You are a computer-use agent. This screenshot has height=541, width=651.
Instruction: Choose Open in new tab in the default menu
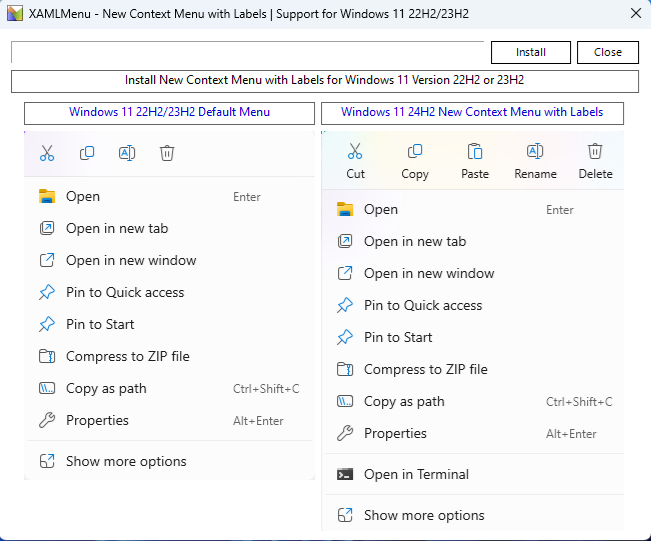coord(169,228)
